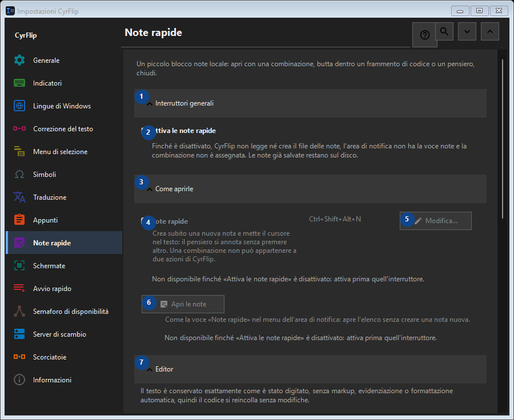514x420 pixels.
Task: Collapse the Interruttori generali section
Action: pos(310,103)
